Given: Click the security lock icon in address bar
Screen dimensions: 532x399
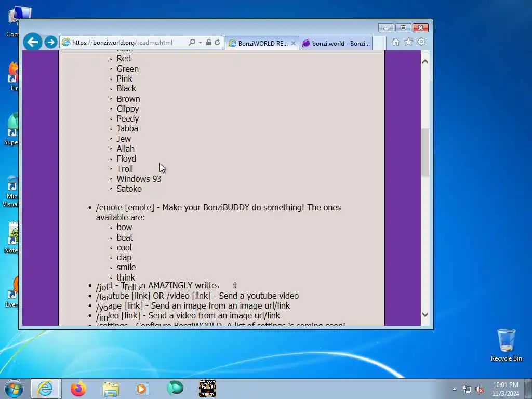Looking at the screenshot, I should 209,43.
